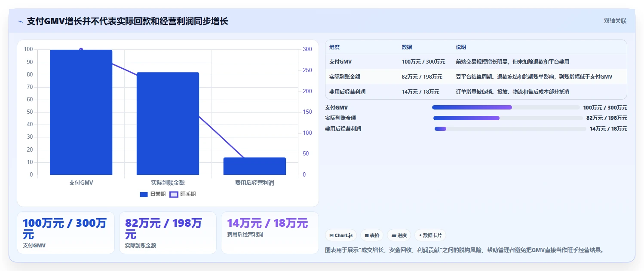The width and height of the screenshot is (644, 271).
Task: Click the 支付GMV table row cell
Action: coord(340,62)
